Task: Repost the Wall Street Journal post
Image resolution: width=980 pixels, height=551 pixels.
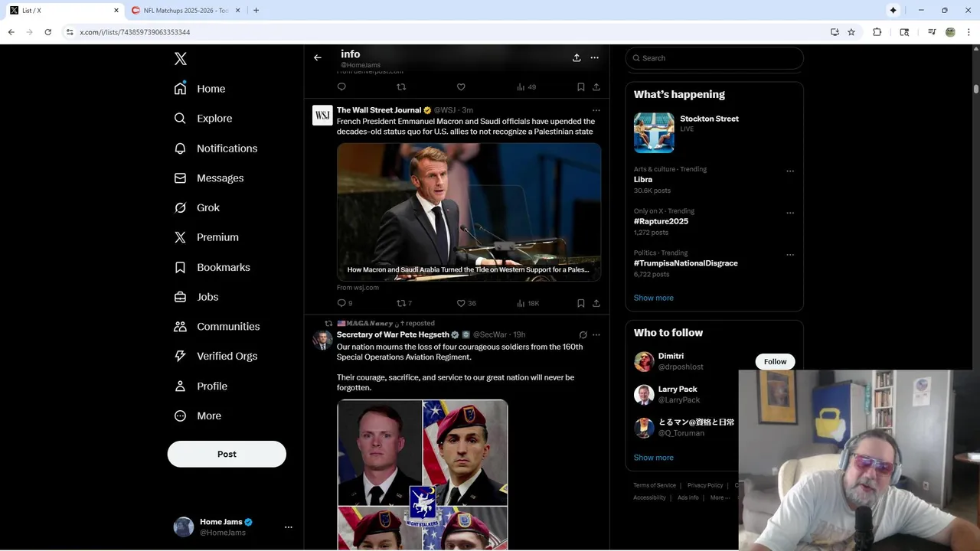Action: 400,303
